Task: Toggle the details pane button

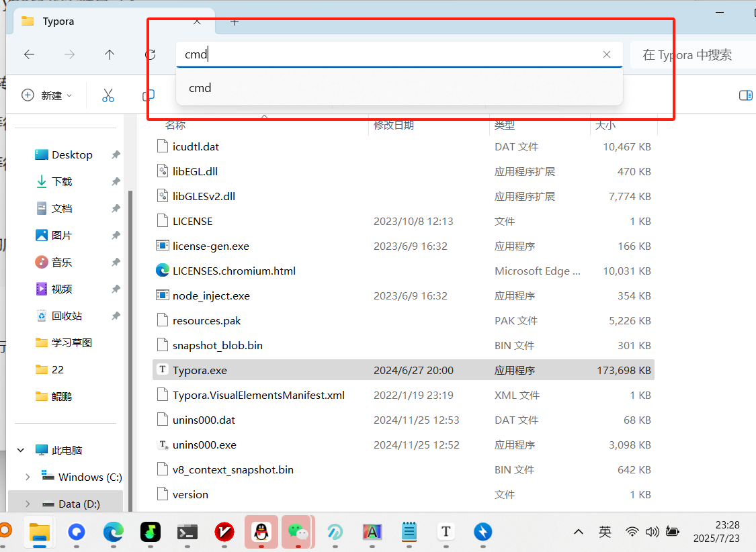Action: [x=745, y=95]
